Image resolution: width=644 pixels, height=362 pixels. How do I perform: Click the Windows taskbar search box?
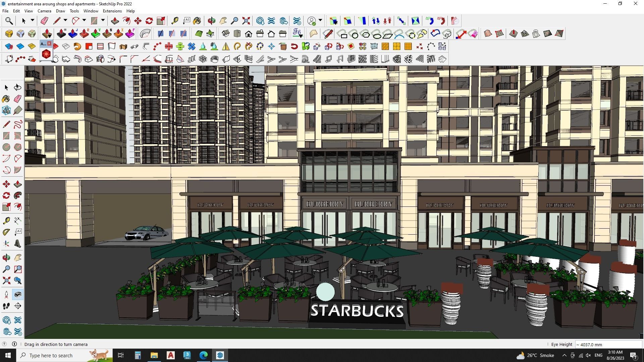64,355
